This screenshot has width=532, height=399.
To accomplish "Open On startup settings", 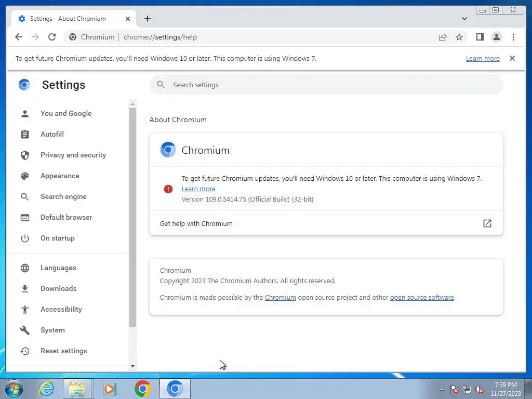I will pos(57,238).
